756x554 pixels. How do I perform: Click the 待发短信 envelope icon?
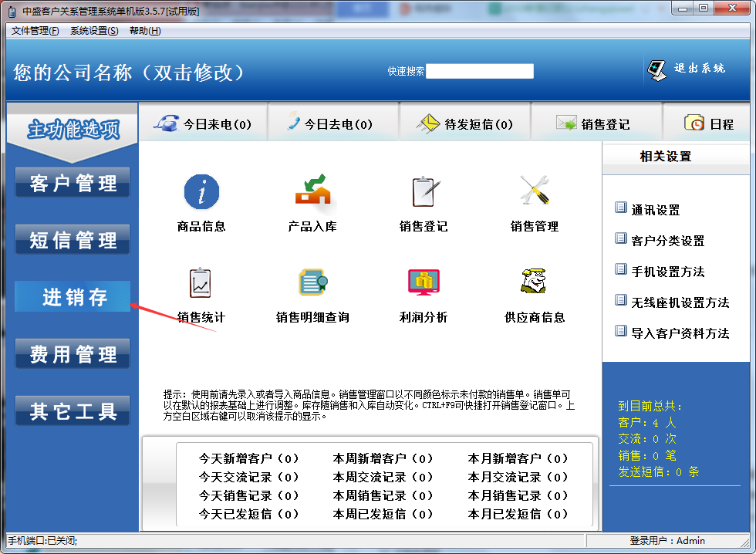coord(428,124)
